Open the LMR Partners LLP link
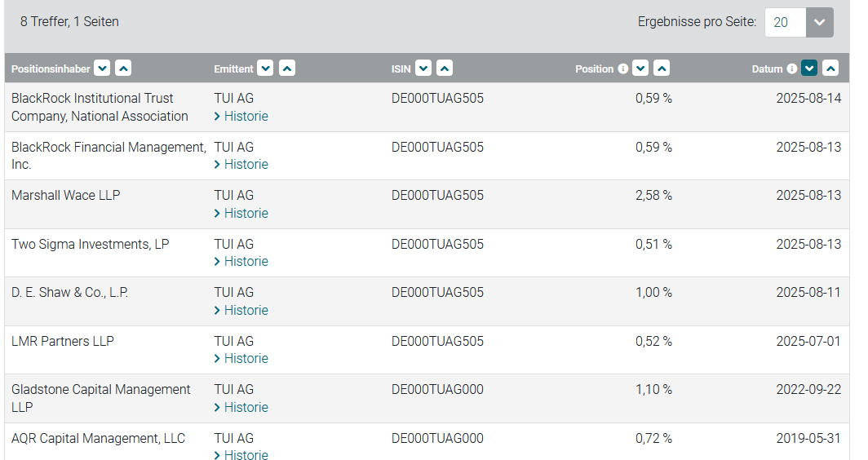868x460 pixels. [x=63, y=341]
